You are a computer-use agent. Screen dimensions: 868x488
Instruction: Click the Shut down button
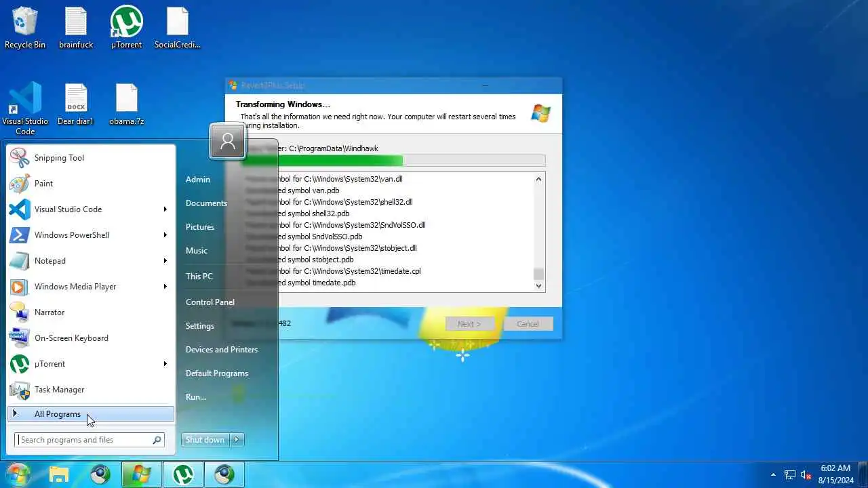(x=205, y=440)
